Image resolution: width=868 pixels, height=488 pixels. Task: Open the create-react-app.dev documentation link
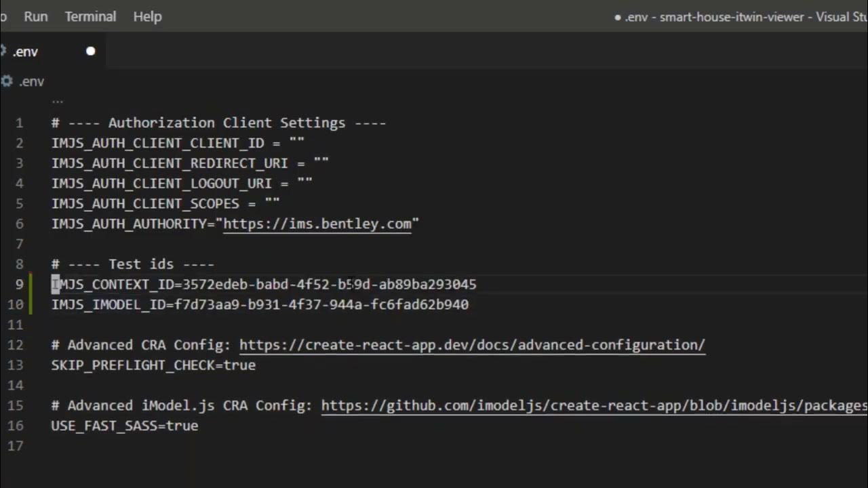[472, 345]
